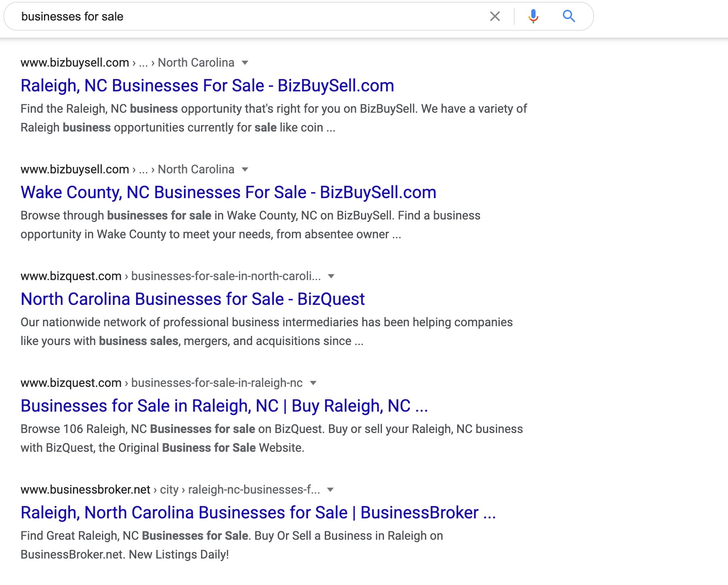The width and height of the screenshot is (728, 585).
Task: Click www.bizquest.com businesses-for-sale-in-north-caroli... breadcrumb
Action: (x=171, y=276)
